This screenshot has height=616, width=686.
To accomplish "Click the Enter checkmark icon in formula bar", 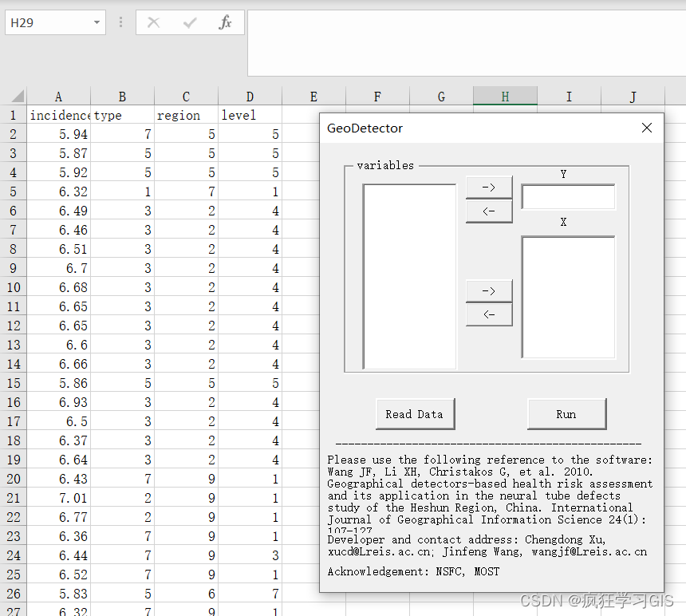I will [x=189, y=22].
